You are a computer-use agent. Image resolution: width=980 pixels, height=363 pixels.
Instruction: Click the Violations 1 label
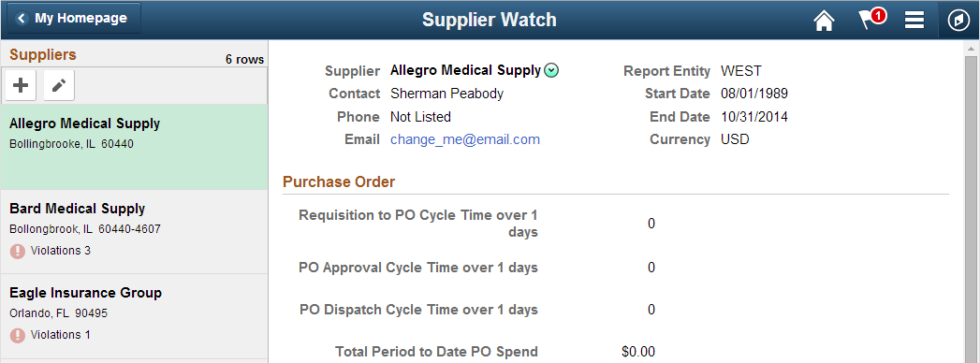(61, 335)
